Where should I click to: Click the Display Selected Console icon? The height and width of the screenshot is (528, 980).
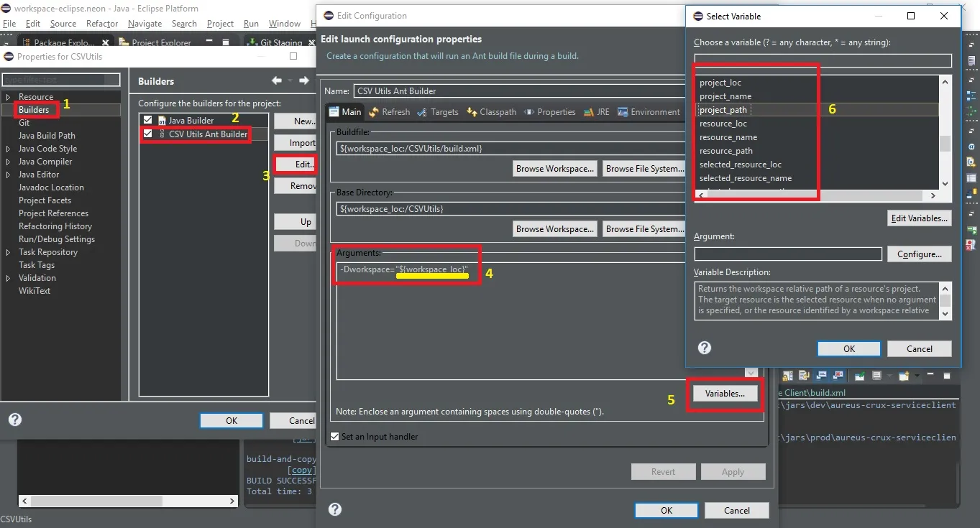coord(876,376)
